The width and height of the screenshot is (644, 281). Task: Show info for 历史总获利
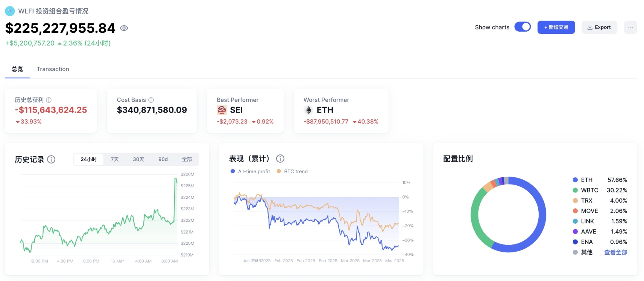[x=49, y=100]
